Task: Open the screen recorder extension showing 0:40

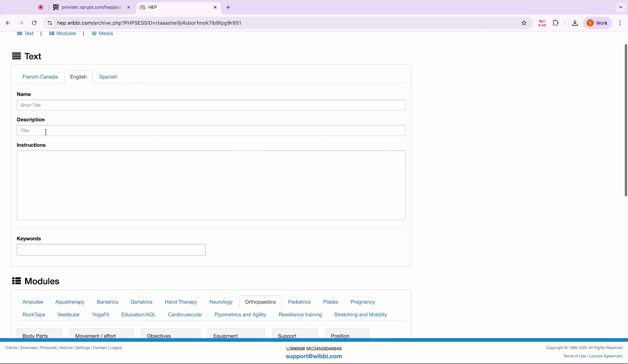Action: 542,23
